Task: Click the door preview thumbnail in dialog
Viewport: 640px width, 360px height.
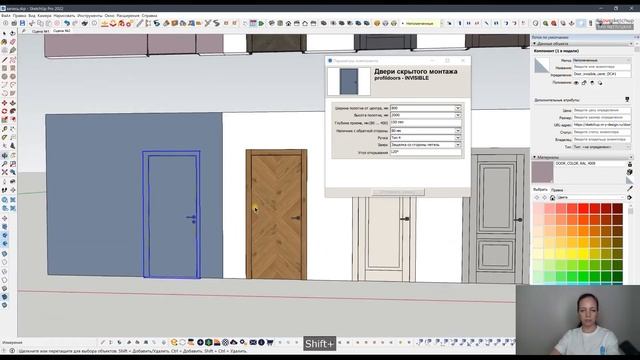Action: [349, 82]
